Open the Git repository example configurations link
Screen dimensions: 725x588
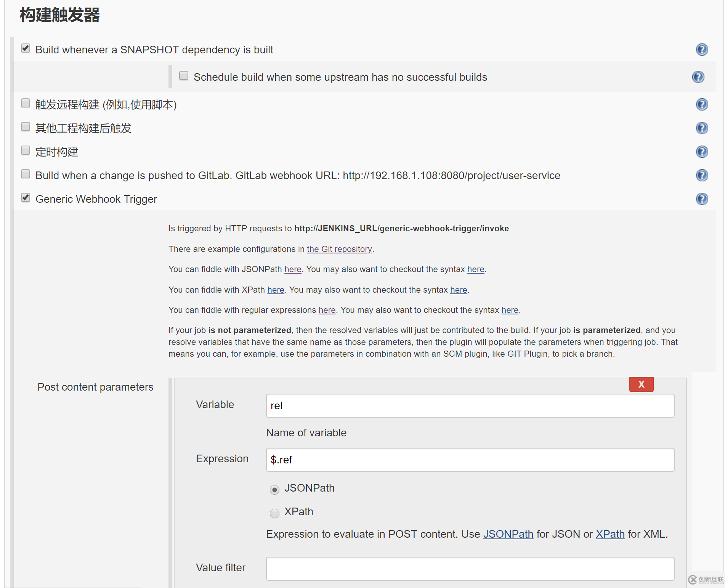click(339, 249)
